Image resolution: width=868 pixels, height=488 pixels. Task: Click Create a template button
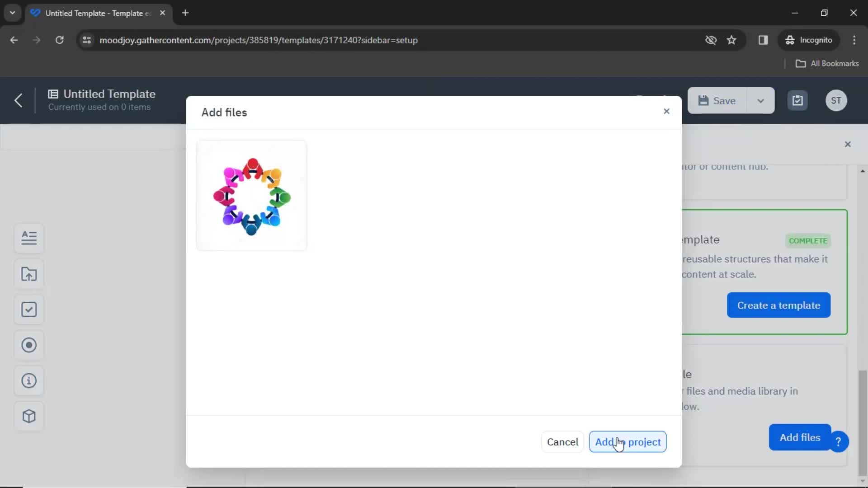coord(778,305)
